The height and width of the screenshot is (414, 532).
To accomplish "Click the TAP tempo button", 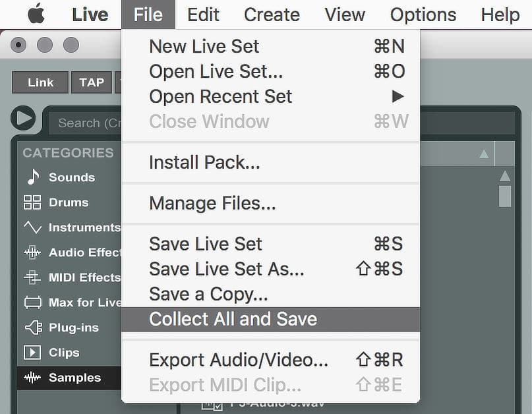I will coord(91,82).
